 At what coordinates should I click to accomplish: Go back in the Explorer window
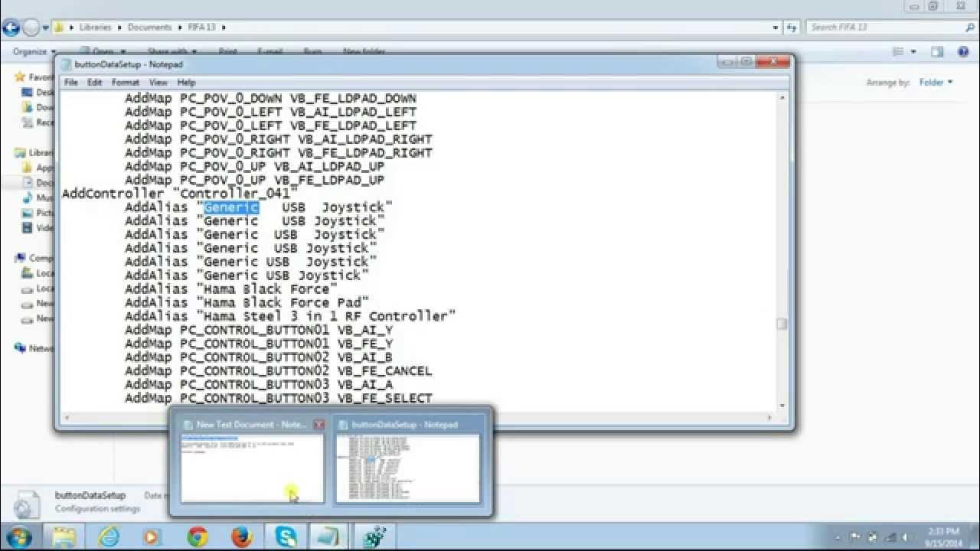11,28
